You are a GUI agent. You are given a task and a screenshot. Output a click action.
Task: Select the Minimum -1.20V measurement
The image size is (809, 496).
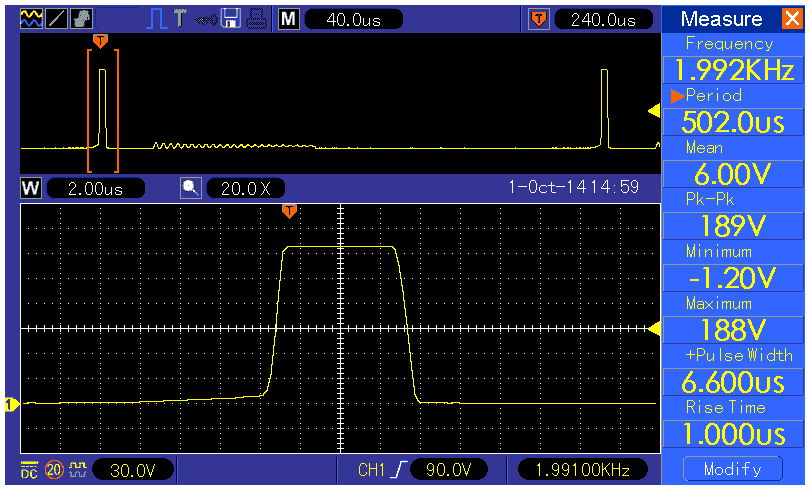(733, 267)
